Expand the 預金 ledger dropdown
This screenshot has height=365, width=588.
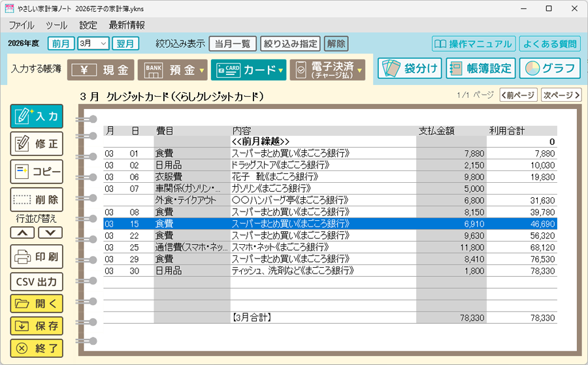pyautogui.click(x=202, y=70)
